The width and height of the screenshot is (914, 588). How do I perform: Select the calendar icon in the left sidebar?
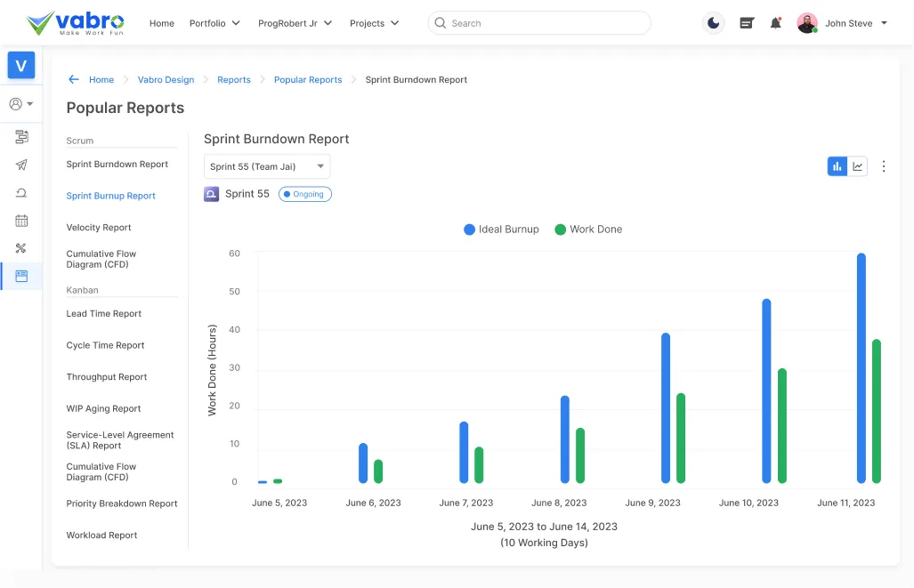click(x=20, y=221)
